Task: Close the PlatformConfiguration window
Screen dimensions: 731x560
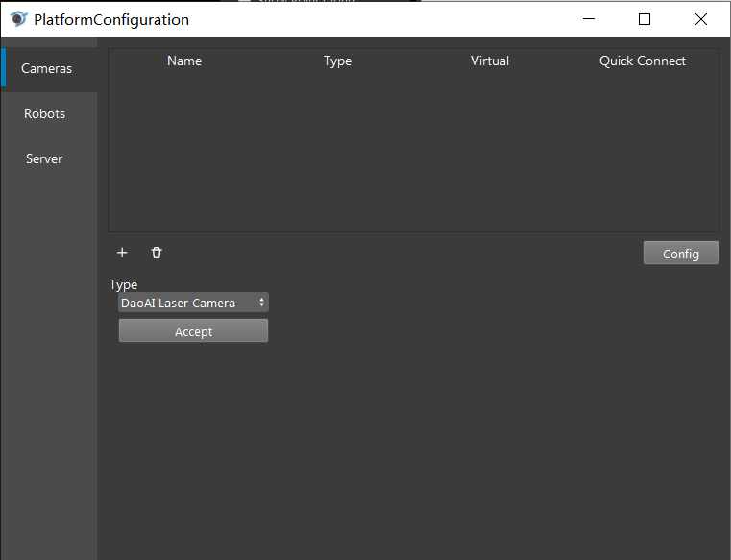Action: (700, 19)
